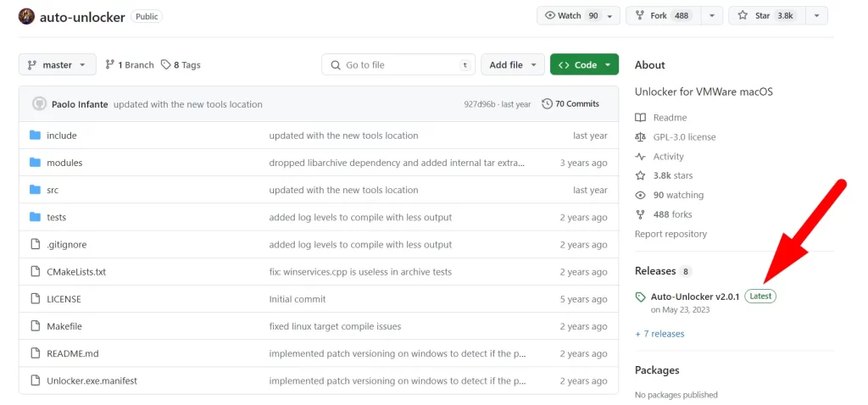Open the 1 Branch link
This screenshot has width=868, height=405.
(130, 64)
